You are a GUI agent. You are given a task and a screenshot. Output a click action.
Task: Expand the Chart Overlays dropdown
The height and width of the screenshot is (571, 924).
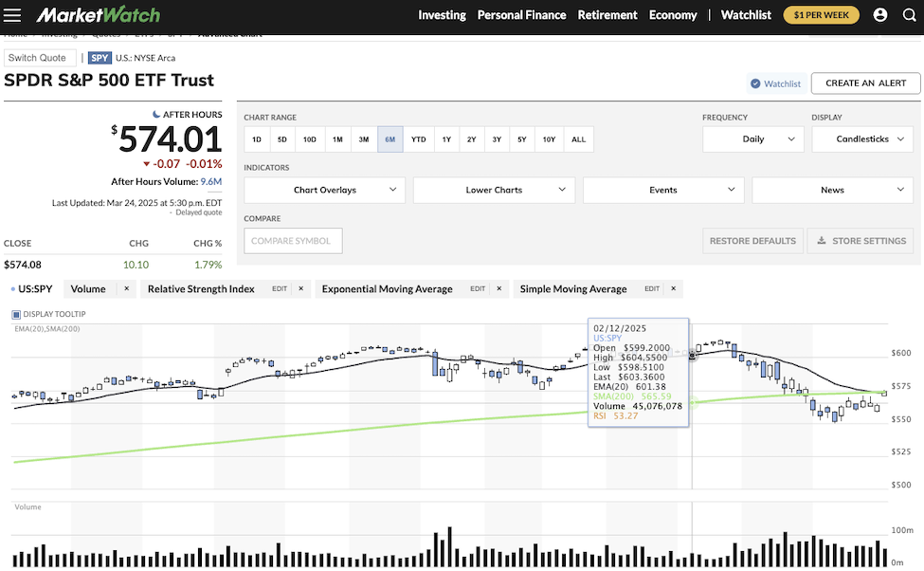pos(325,190)
